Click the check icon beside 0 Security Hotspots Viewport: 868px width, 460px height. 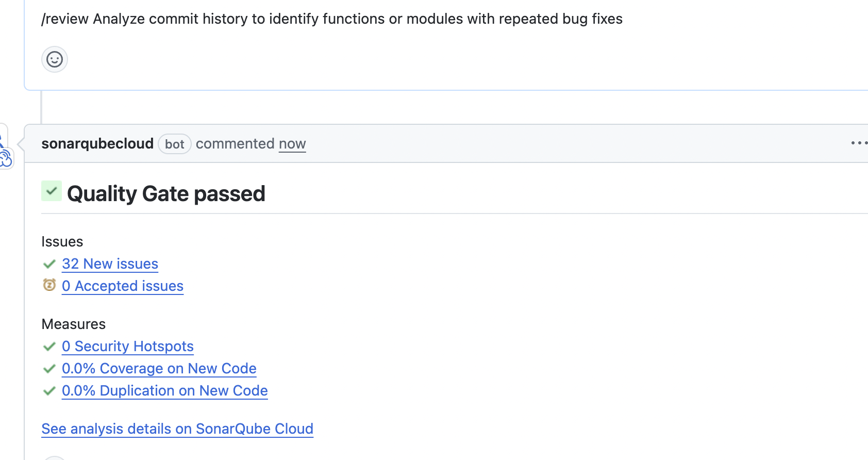[x=49, y=346]
